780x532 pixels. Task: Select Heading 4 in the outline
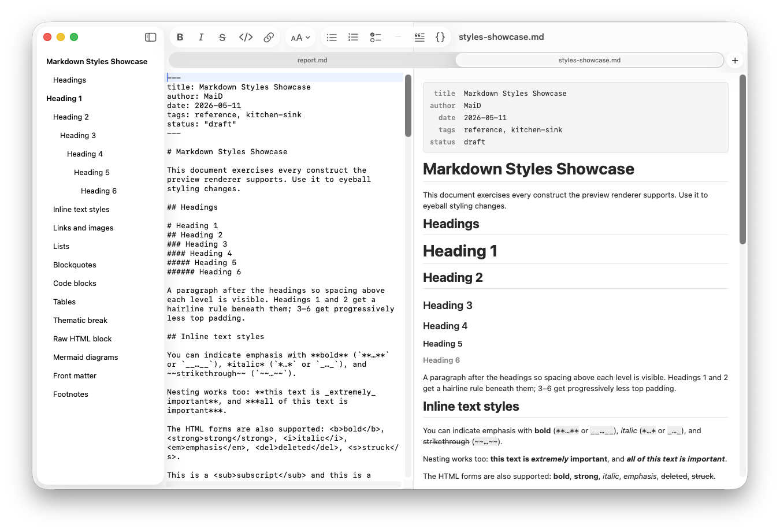[85, 154]
